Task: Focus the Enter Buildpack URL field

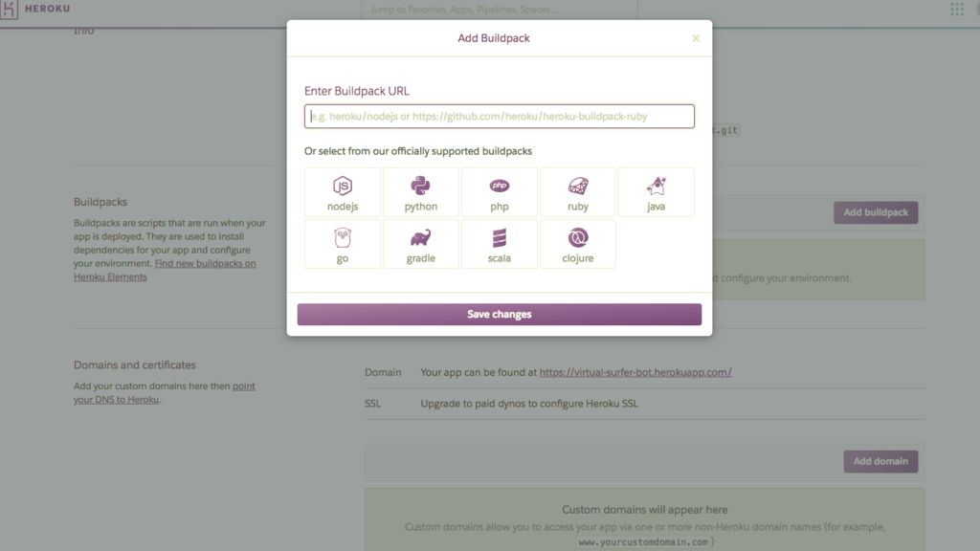Action: pos(500,116)
